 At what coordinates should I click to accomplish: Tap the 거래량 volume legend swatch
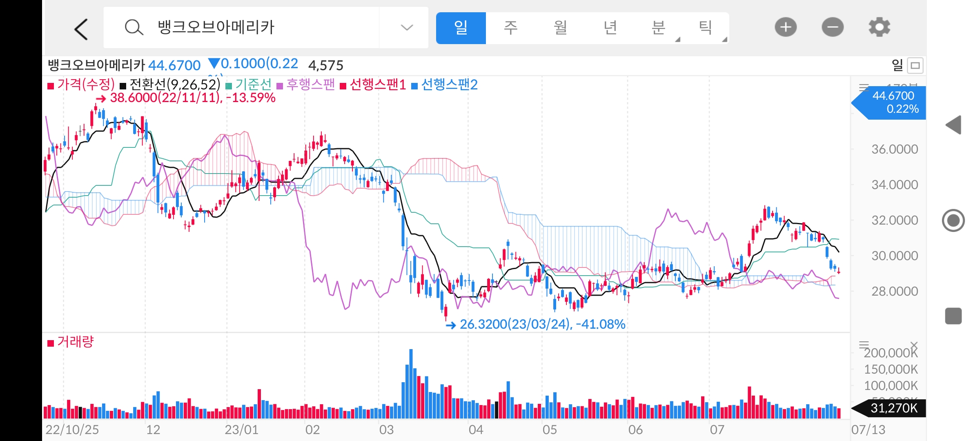(x=51, y=343)
